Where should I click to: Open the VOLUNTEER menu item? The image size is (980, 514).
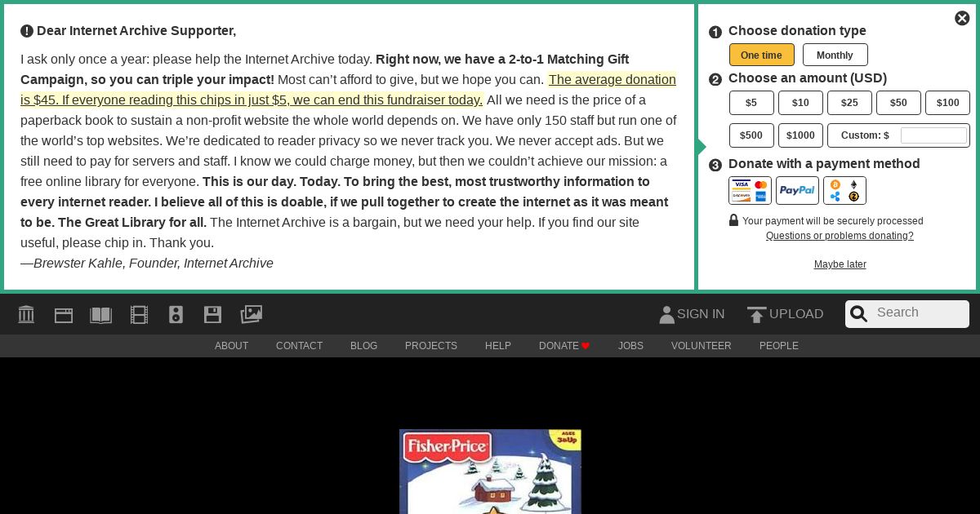click(701, 346)
